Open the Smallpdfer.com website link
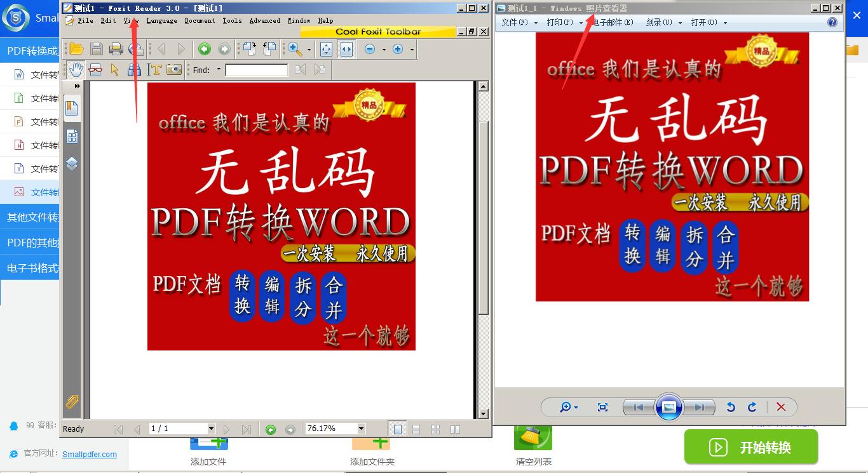 (x=90, y=454)
